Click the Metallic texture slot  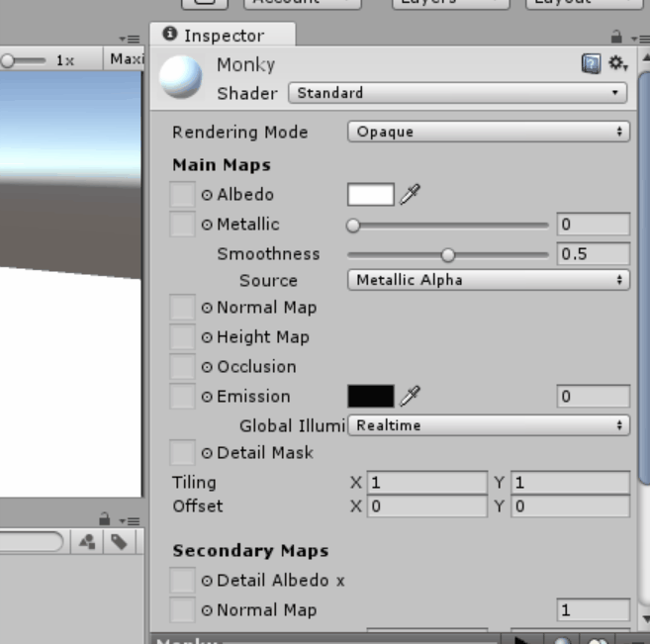(x=182, y=224)
